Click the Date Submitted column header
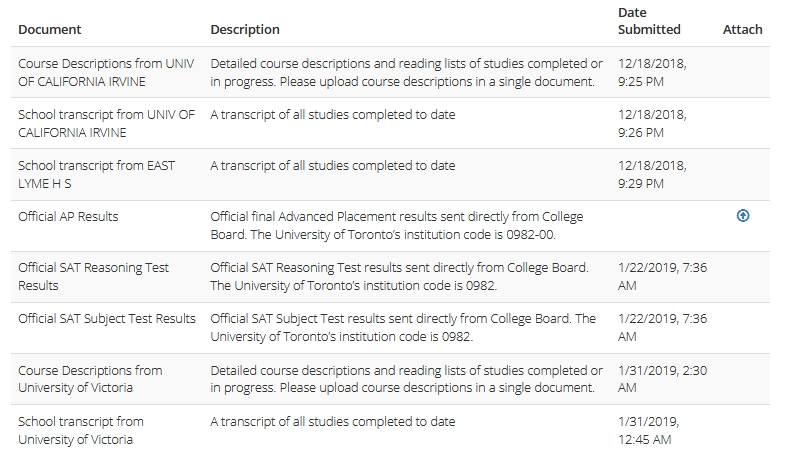The image size is (786, 472). 649,21
